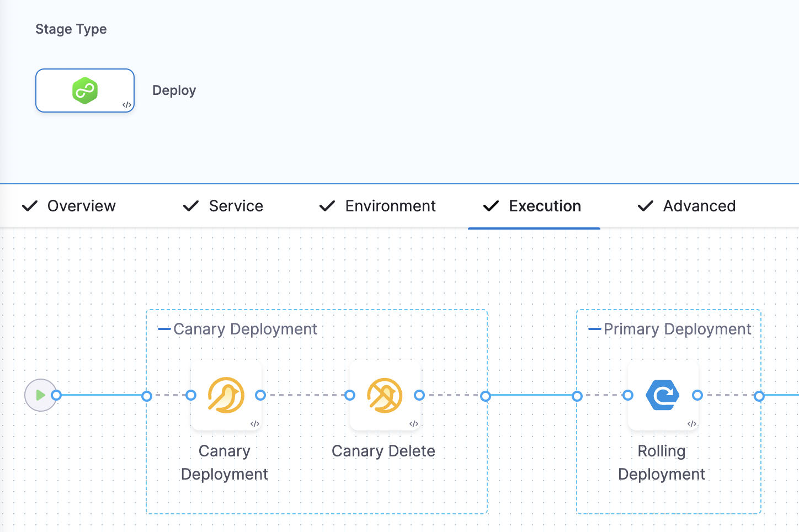Select the Canary Deployment bird icon
Viewport: 799px width, 532px height.
pyautogui.click(x=226, y=395)
